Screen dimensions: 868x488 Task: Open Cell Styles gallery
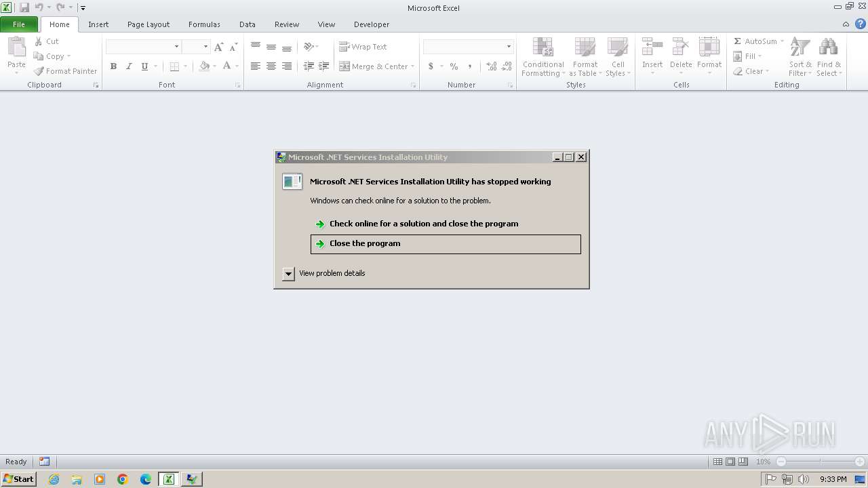click(x=618, y=57)
